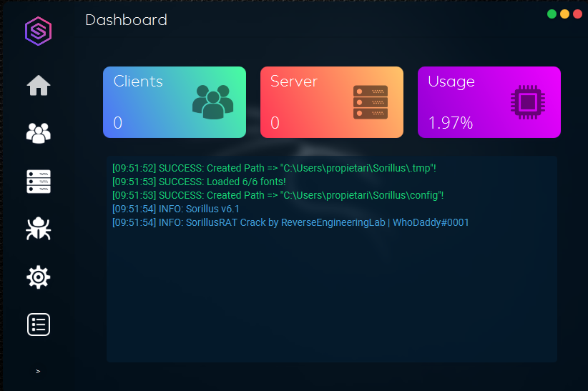Click the Dashboard title text
This screenshot has height=391, width=588.
[x=126, y=20]
